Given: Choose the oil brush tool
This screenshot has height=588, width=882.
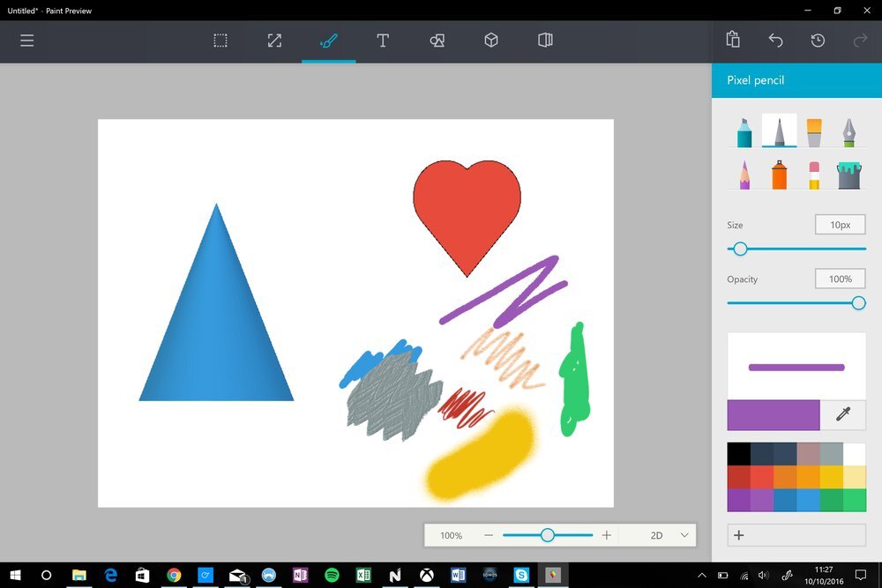Looking at the screenshot, I should [x=813, y=132].
